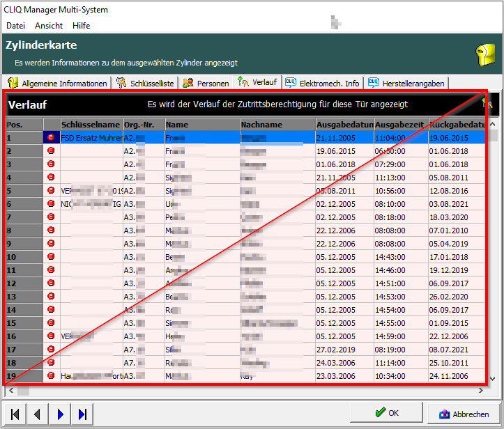The height and width of the screenshot is (429, 504).
Task: Select Ausgabezeit cell 08:18:00
Action: (401, 217)
